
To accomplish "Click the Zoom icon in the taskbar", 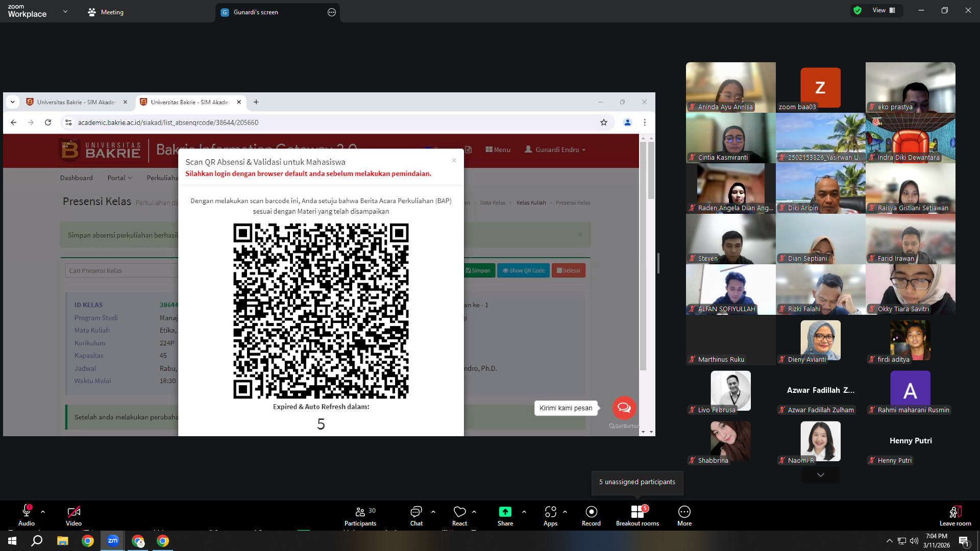I will click(x=113, y=541).
